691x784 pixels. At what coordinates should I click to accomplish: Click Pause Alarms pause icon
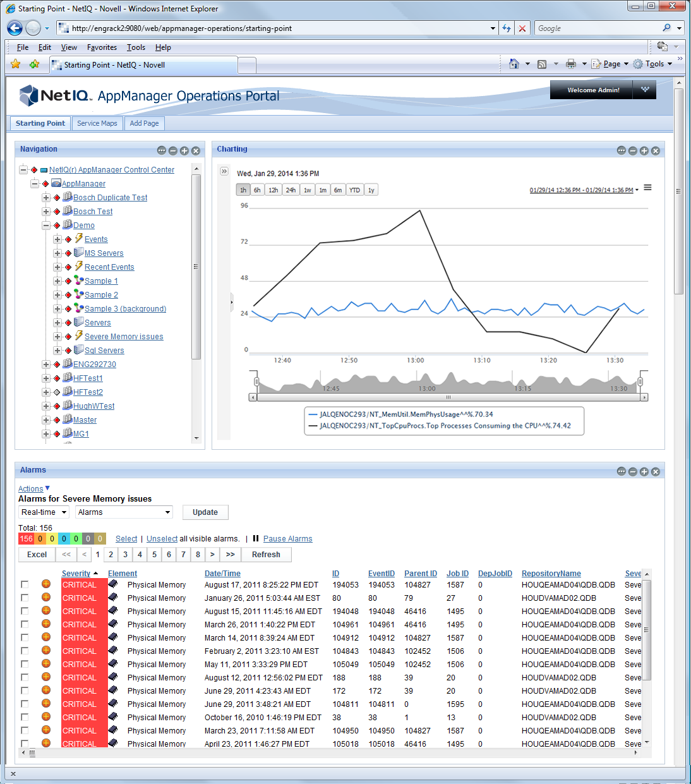(256, 538)
